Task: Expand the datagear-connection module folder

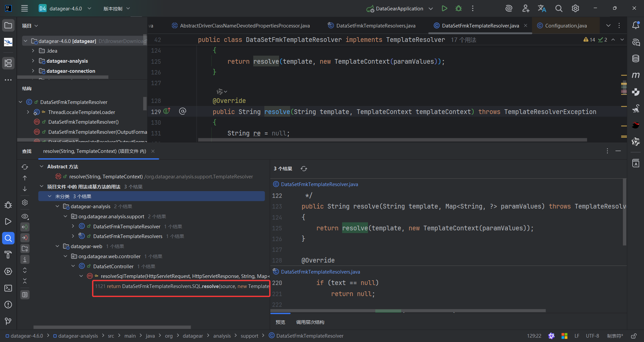Action: [33, 71]
